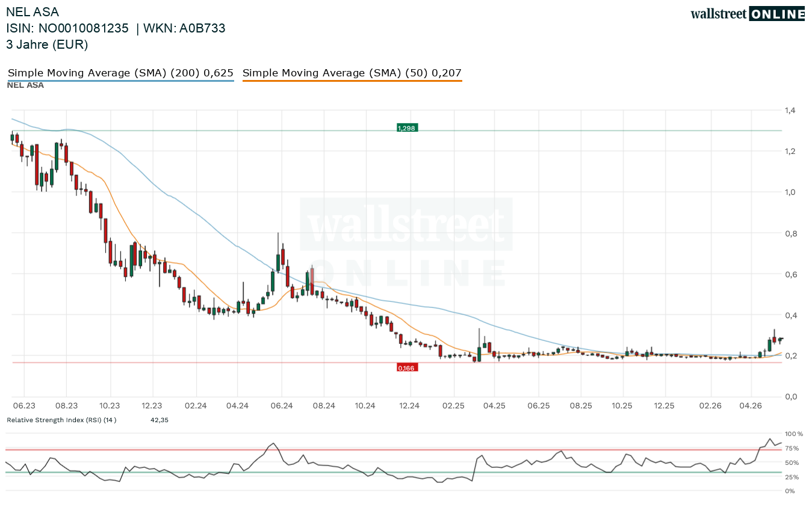Screen dimensions: 812x507
Task: Click the 10.25 date axis label
Action: tap(623, 405)
